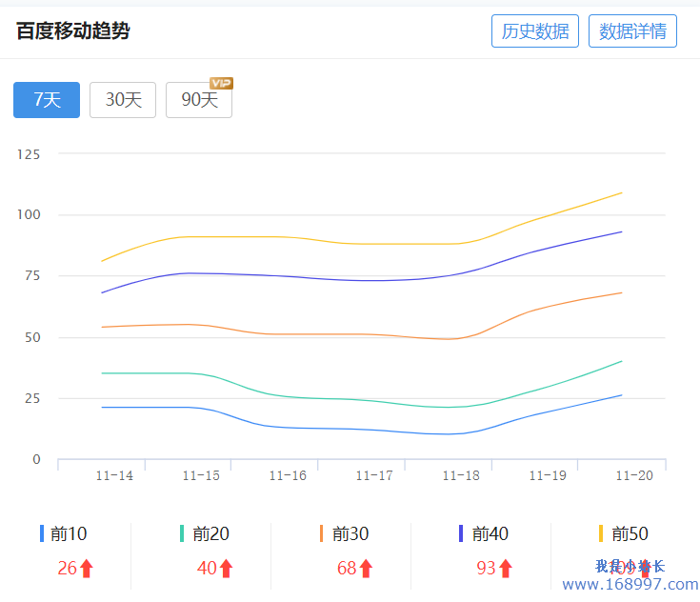Click the yellow 前50 line's 11-20 endpoint
This screenshot has height=602, width=700.
coord(621,193)
